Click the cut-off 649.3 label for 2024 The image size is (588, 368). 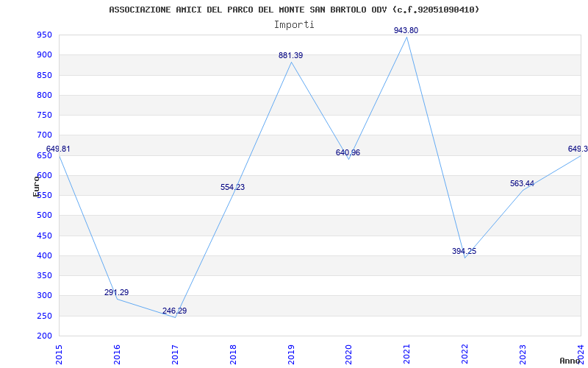coord(578,149)
